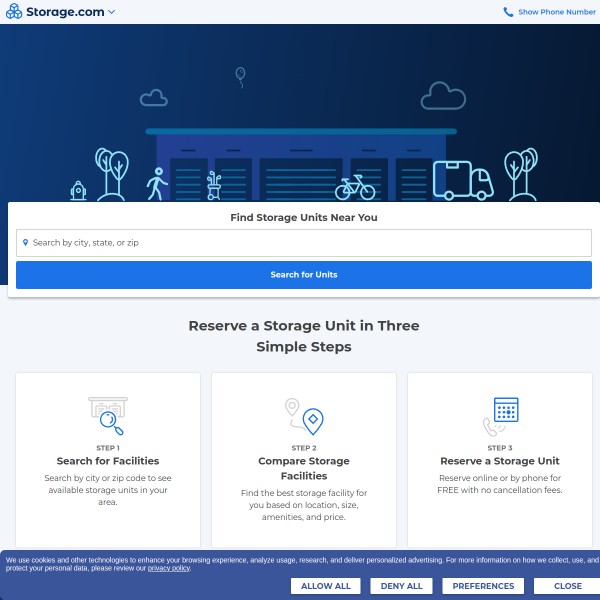Expand the Storage.com header dropdown chevron
This screenshot has height=600, width=600.
coord(111,12)
